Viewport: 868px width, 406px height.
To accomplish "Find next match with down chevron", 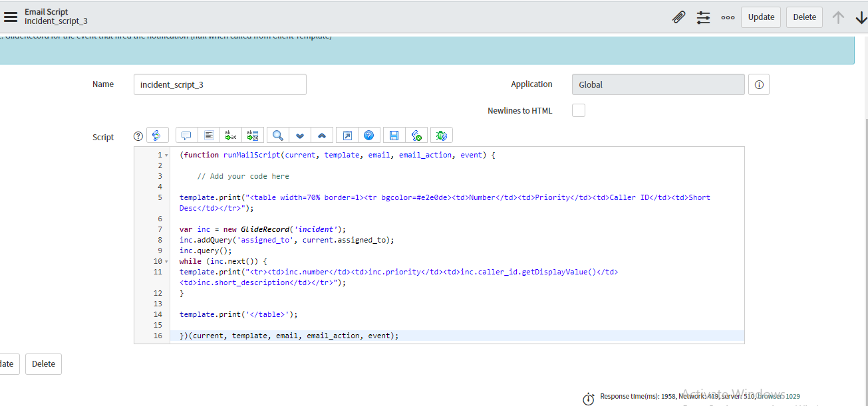I will pos(300,136).
